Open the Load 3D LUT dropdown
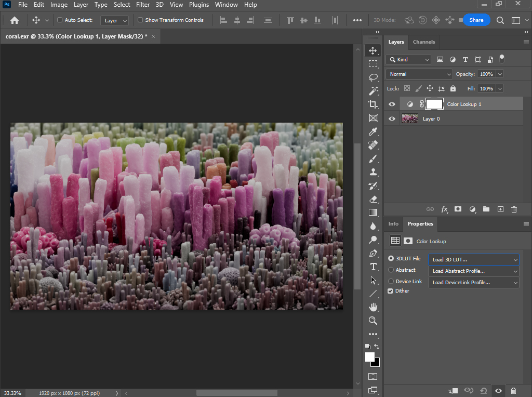Viewport: 532px width, 397px height. click(x=473, y=259)
